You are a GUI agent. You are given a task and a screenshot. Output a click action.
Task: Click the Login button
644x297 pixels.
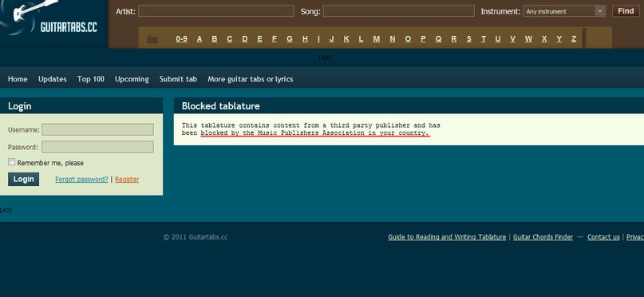tap(23, 179)
